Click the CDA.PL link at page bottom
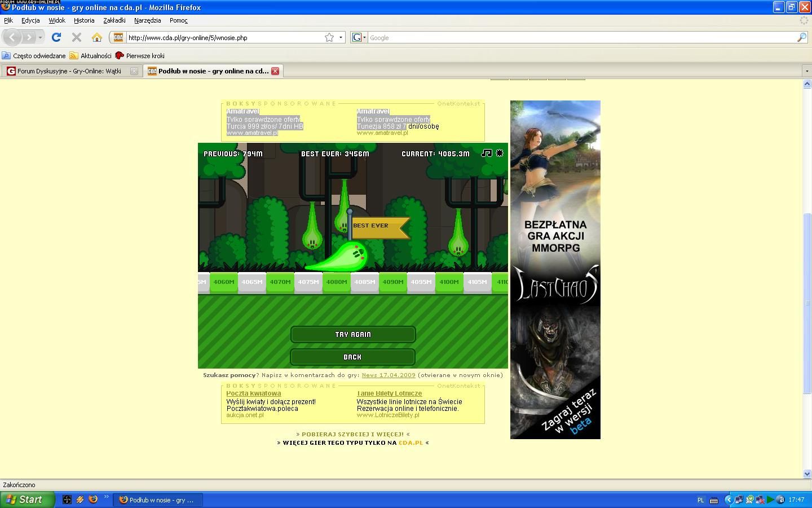Screen dimensions: 812x508 [x=411, y=443]
